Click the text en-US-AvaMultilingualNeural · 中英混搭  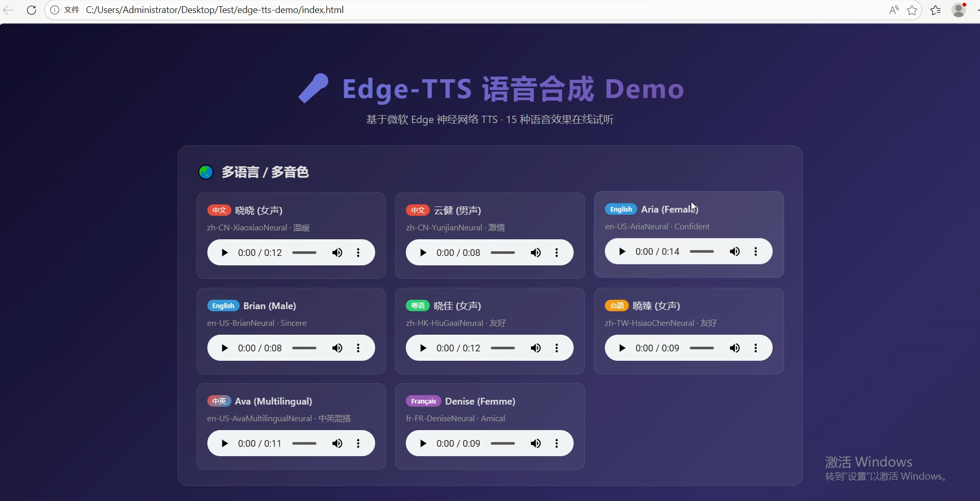(279, 419)
